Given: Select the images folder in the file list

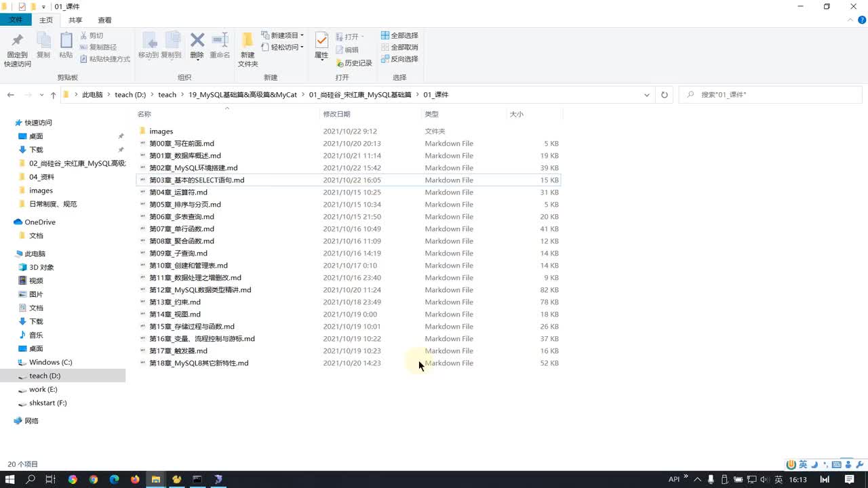Looking at the screenshot, I should [349, 131].
